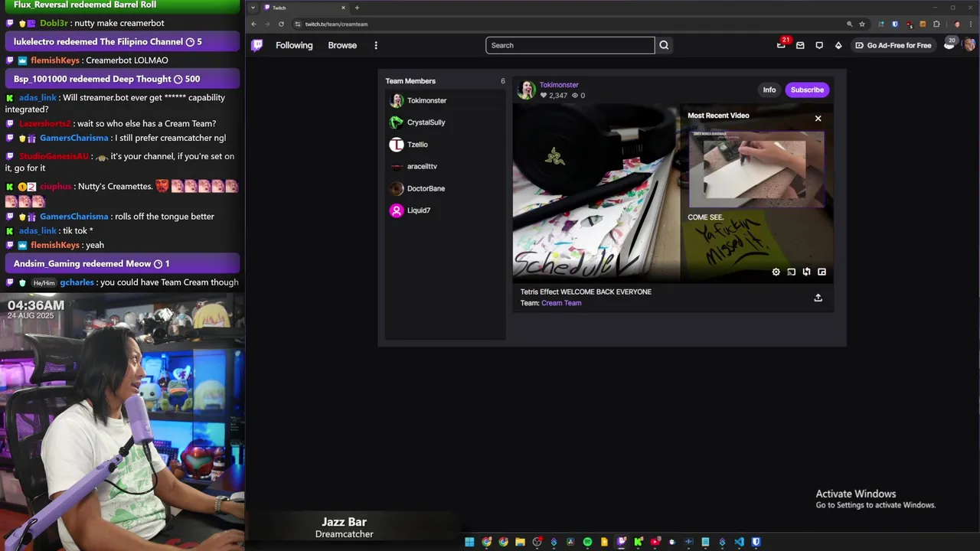Open the Browse page
Screen dimensions: 980x551
tap(342, 45)
